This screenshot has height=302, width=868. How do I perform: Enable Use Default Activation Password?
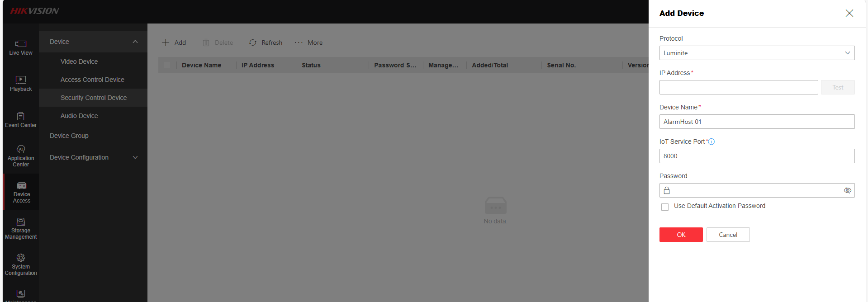(x=665, y=207)
